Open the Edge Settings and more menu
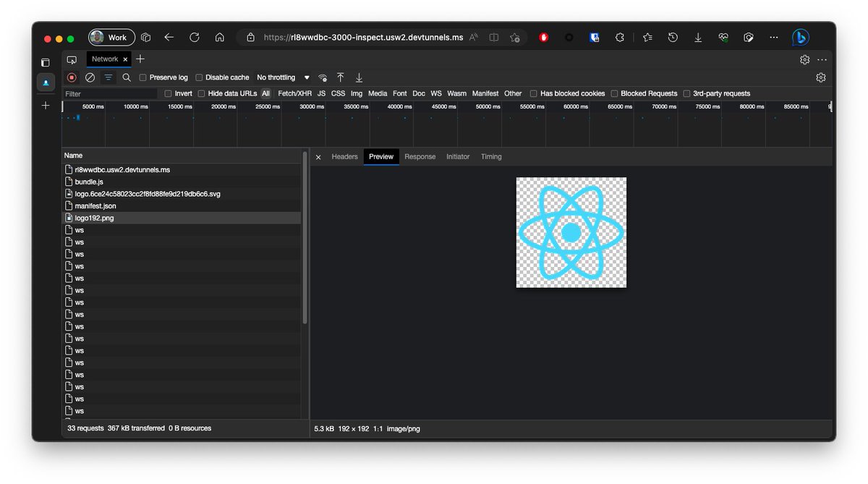The height and width of the screenshot is (484, 868). click(x=774, y=37)
